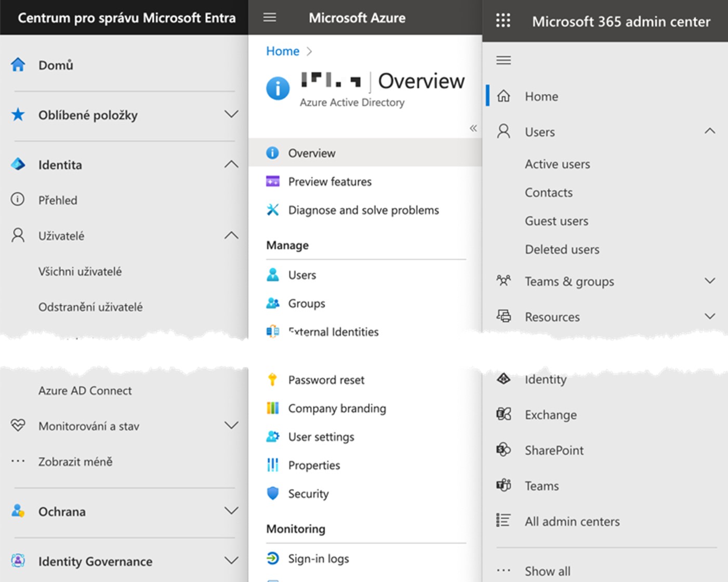Click the Home breadcrumb link in Azure
The width and height of the screenshot is (728, 582).
click(283, 51)
